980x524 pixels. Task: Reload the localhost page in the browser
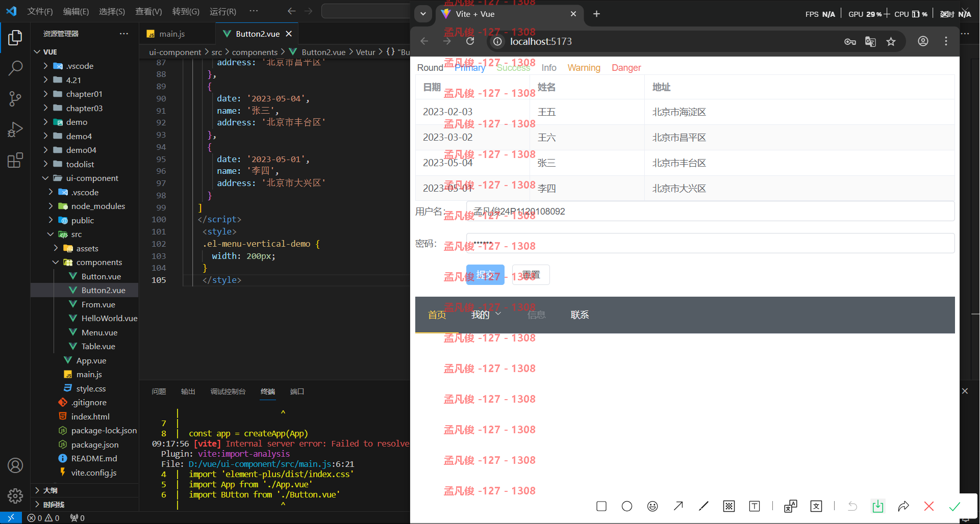470,41
